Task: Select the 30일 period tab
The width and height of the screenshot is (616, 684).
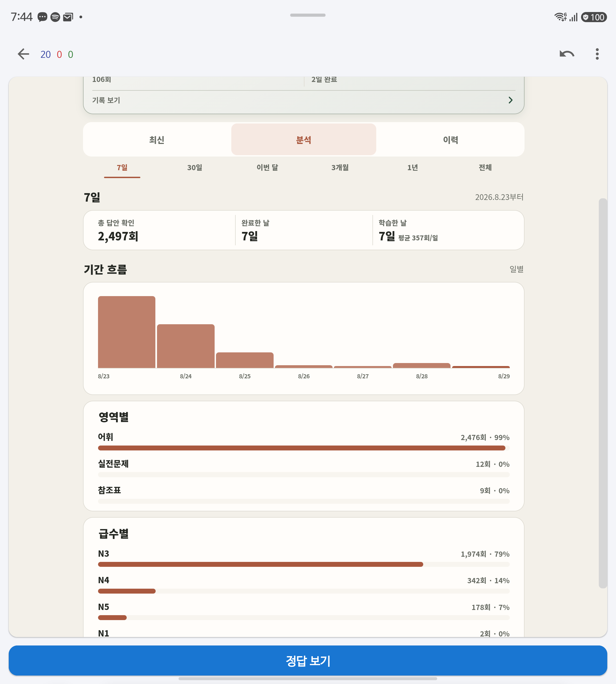Action: tap(195, 168)
